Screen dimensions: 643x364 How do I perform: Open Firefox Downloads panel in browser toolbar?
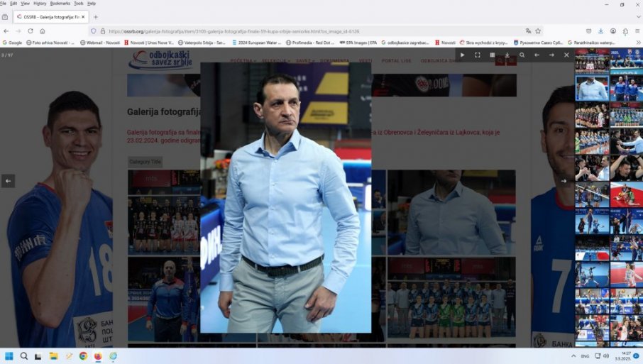tap(601, 31)
